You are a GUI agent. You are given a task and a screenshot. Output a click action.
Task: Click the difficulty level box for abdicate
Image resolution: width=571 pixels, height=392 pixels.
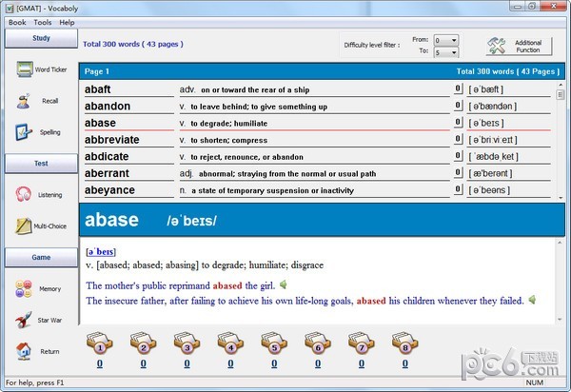(459, 155)
